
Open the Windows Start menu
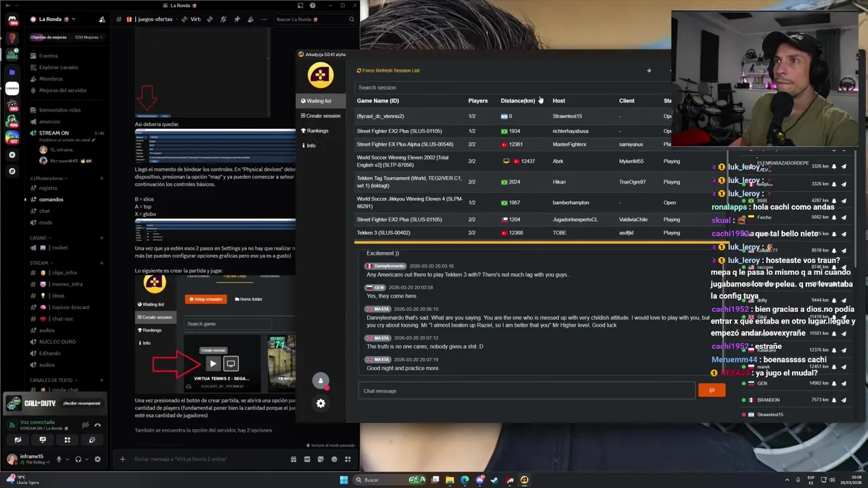344,480
